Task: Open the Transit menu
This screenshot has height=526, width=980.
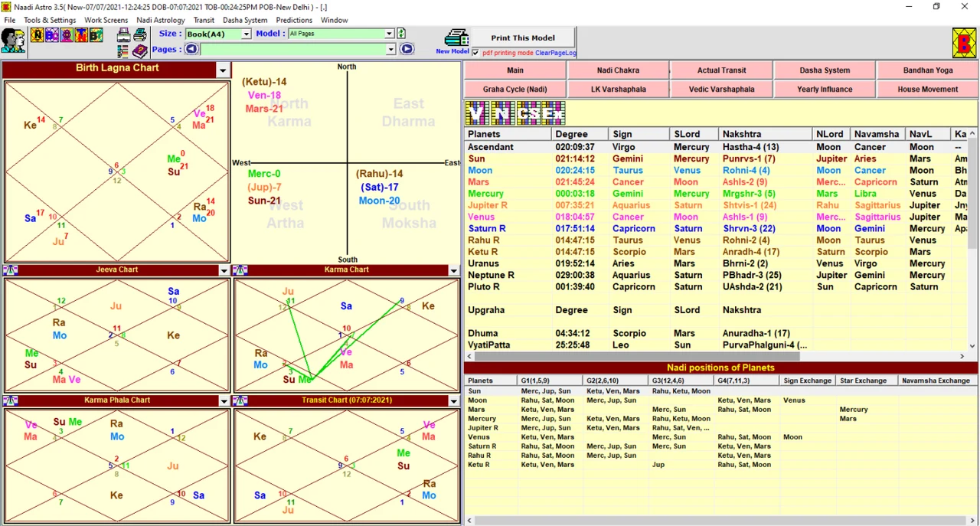Action: (204, 20)
